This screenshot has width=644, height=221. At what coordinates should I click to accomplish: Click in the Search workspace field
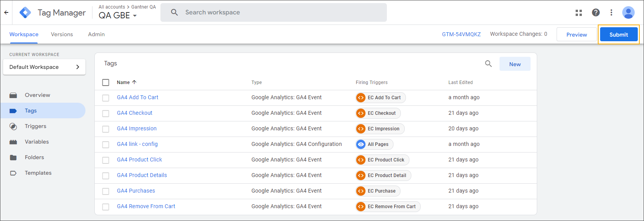click(x=273, y=12)
